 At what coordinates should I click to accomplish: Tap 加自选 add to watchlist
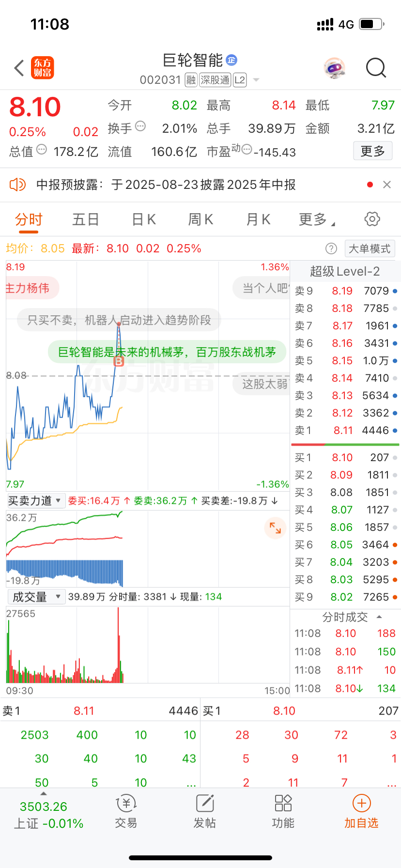[361, 811]
